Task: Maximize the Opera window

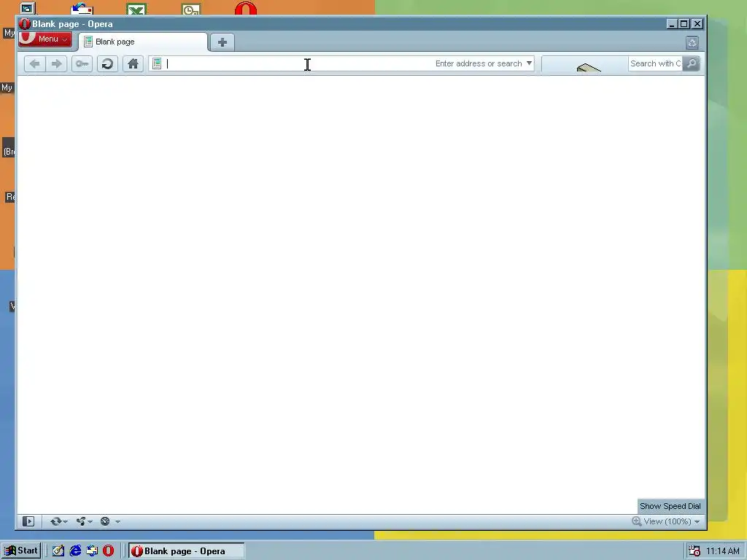Action: click(684, 24)
